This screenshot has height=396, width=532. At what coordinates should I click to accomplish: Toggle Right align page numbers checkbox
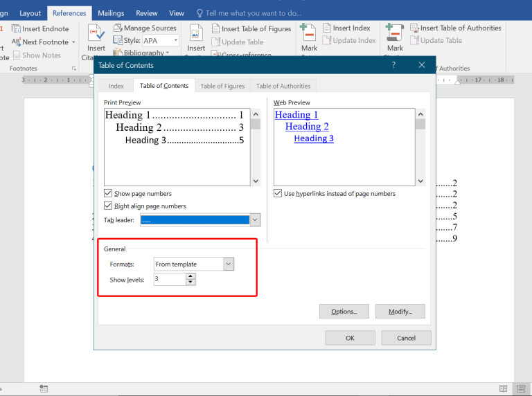tap(108, 206)
